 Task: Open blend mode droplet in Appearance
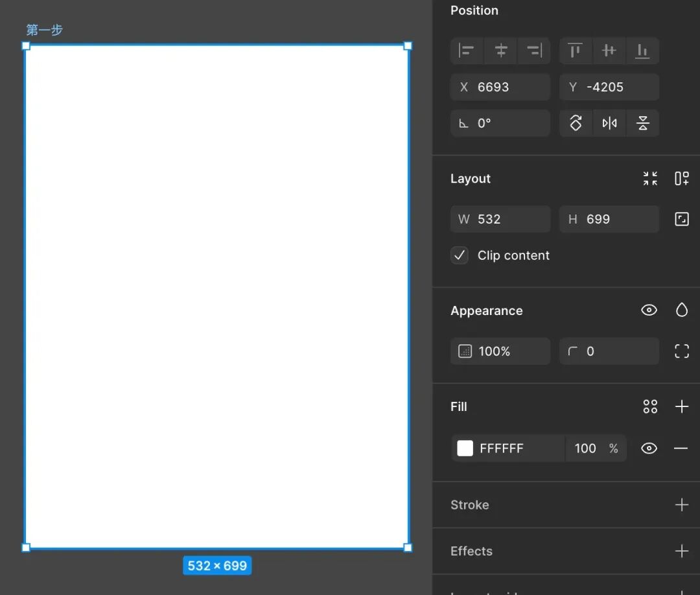point(682,310)
